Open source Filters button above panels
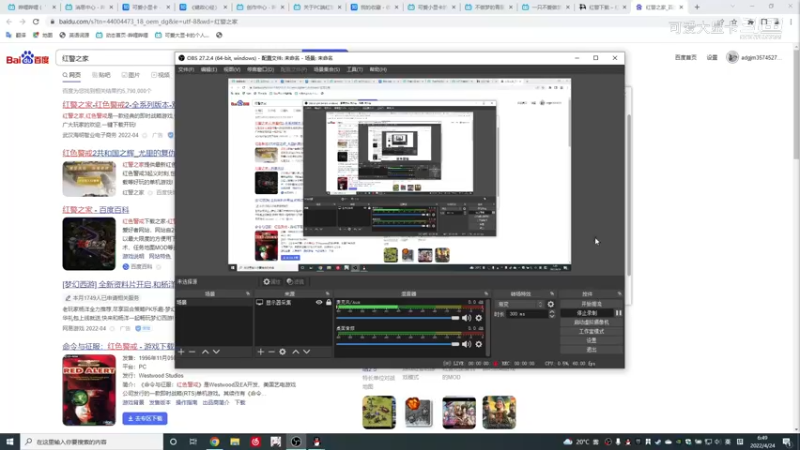This screenshot has width=800, height=450. [295, 282]
